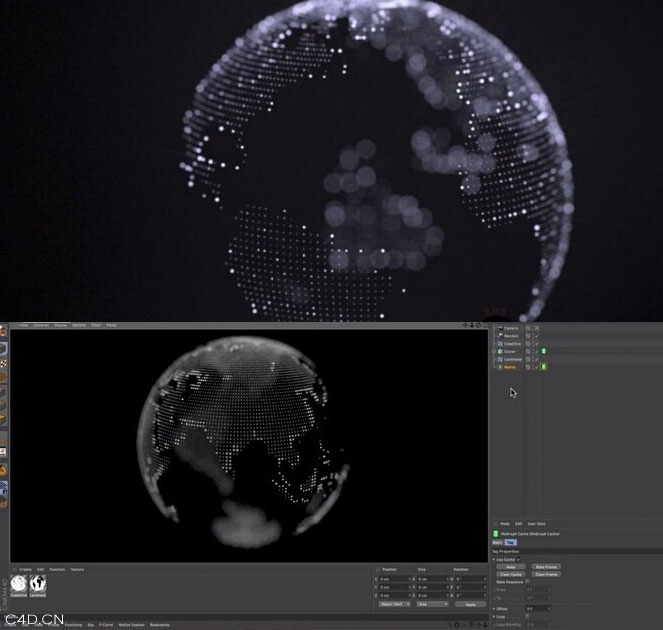Select the green MoGraph Cache tag on Matrix

tap(544, 367)
